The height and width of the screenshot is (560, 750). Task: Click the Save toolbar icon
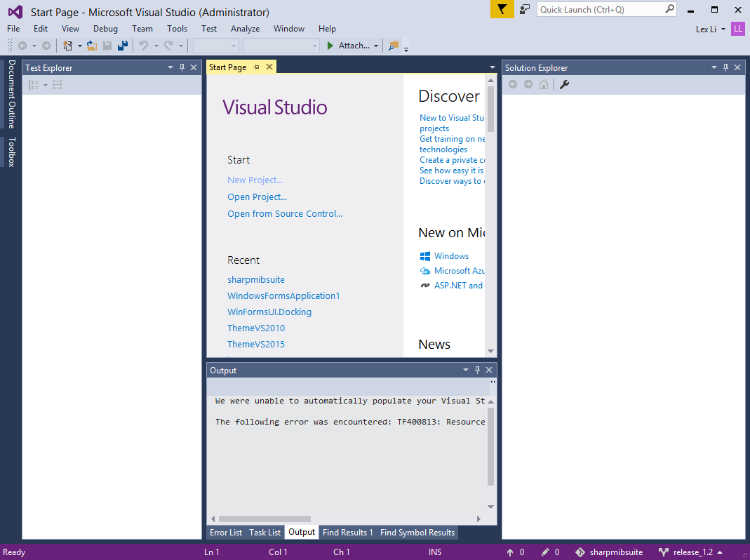(107, 45)
